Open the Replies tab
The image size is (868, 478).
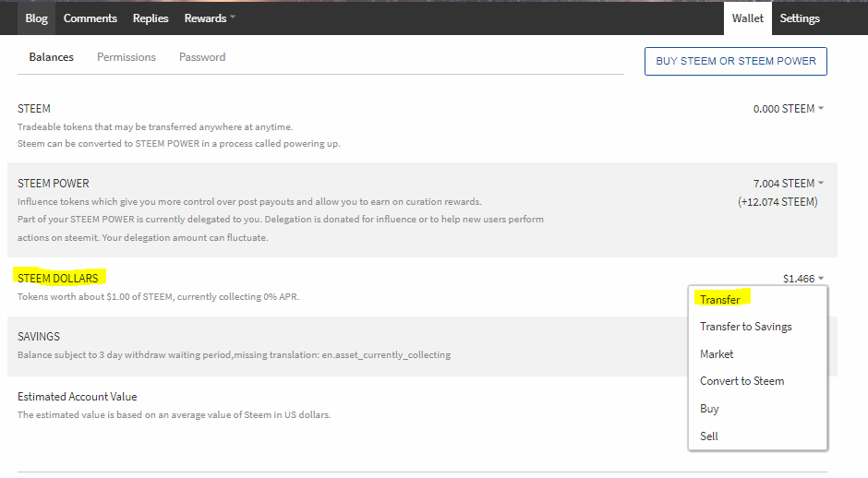tap(151, 18)
